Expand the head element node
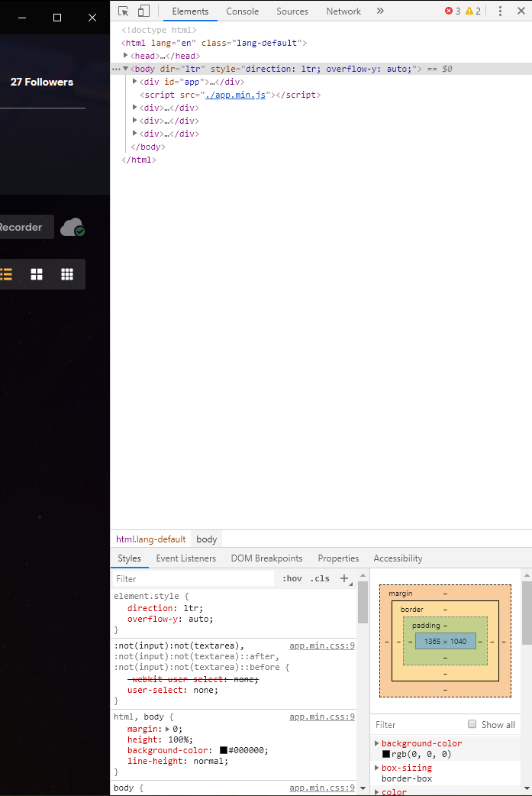 point(126,55)
